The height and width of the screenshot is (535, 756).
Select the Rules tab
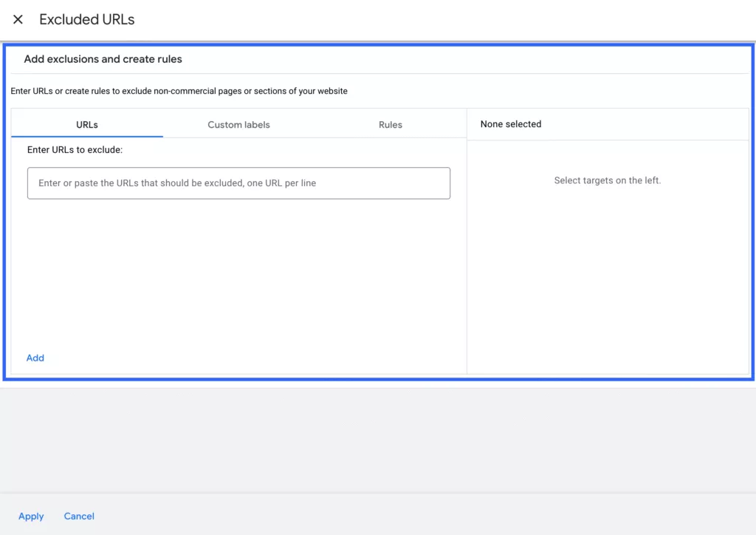click(x=390, y=124)
